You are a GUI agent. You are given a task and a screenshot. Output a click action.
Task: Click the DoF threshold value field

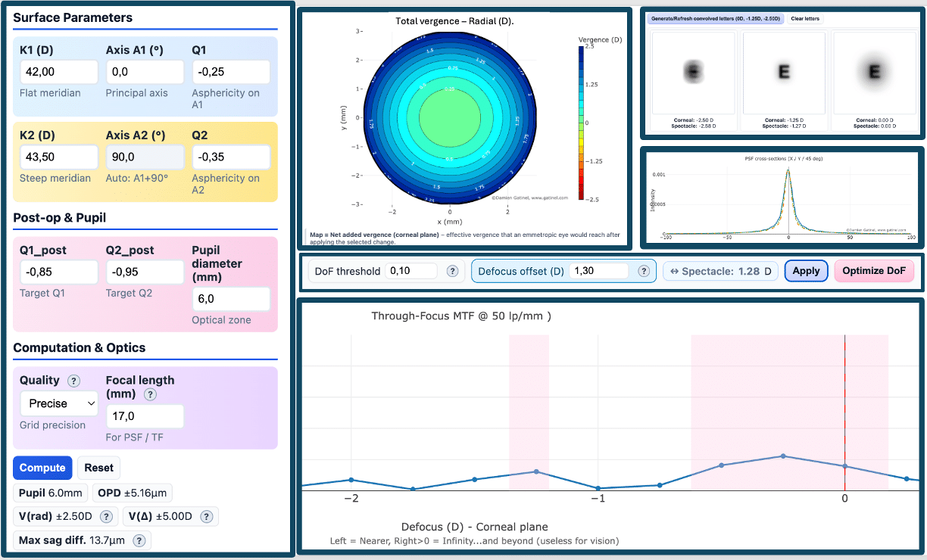[x=410, y=271]
